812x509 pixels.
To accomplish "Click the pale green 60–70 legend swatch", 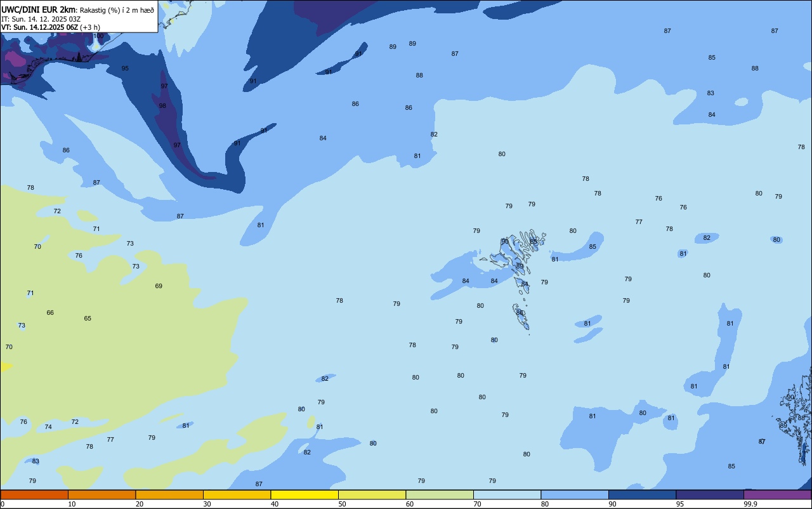I will tap(440, 494).
